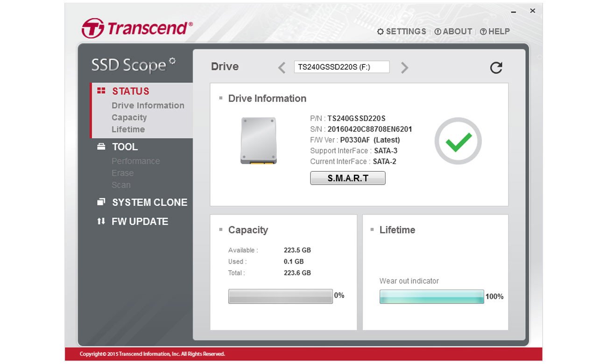607x364 pixels.
Task: Jump to Lifetime in the sidebar
Action: click(128, 129)
